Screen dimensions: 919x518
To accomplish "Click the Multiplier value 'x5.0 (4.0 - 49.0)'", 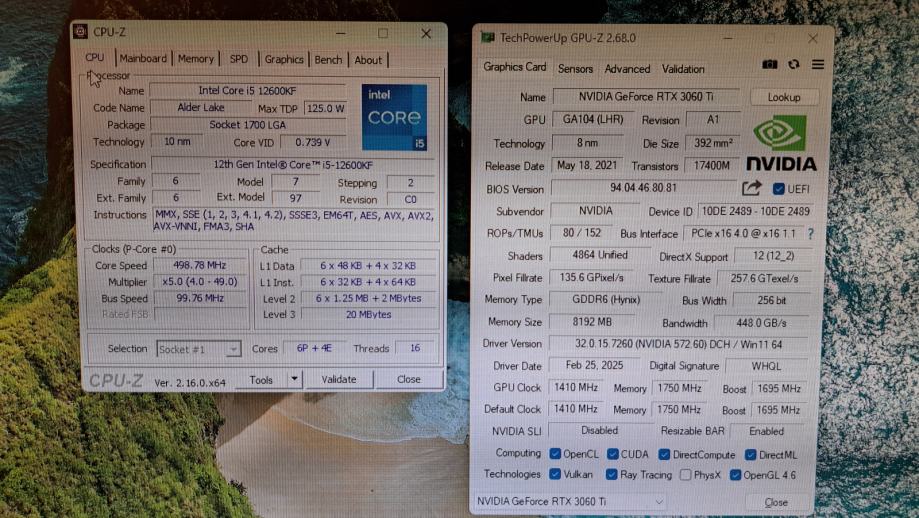I will tap(199, 281).
